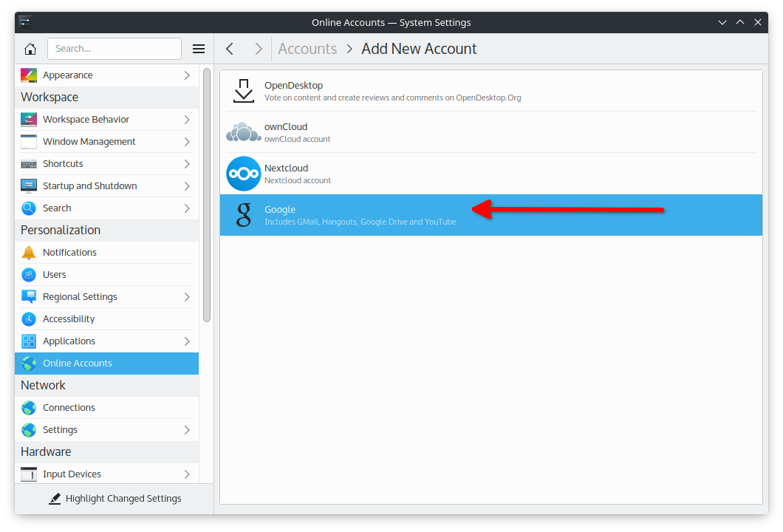Open the Users settings page
783x532 pixels.
(x=107, y=275)
